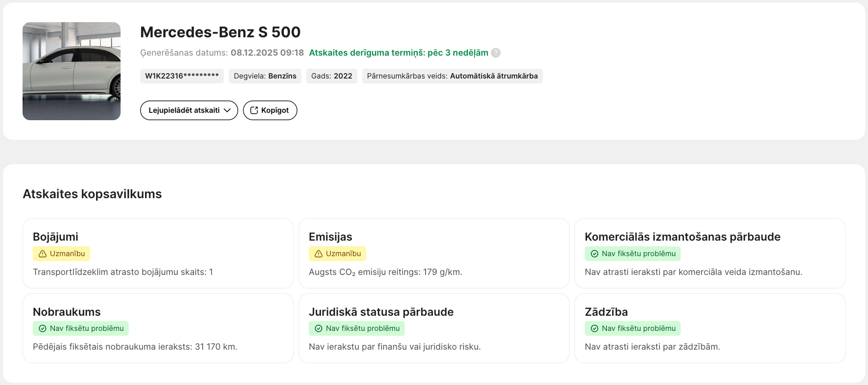
Task: Click the checkmark icon in Zādzība card
Action: click(594, 328)
